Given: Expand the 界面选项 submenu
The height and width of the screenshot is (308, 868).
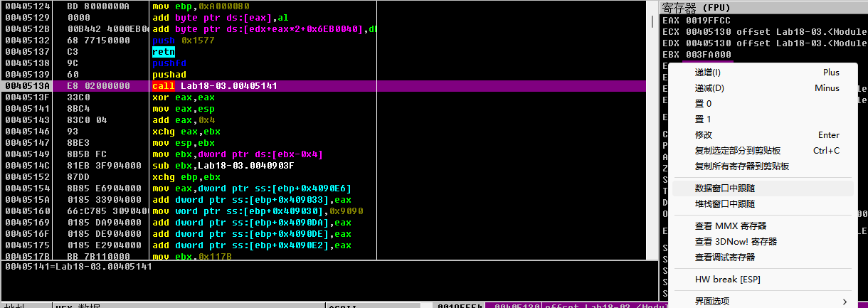Looking at the screenshot, I should (x=761, y=301).
